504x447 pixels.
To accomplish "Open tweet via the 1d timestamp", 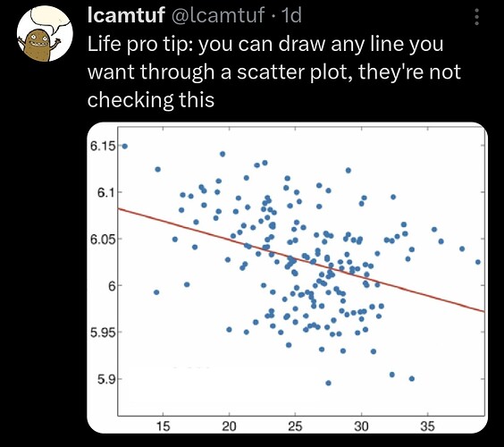I will coord(291,15).
